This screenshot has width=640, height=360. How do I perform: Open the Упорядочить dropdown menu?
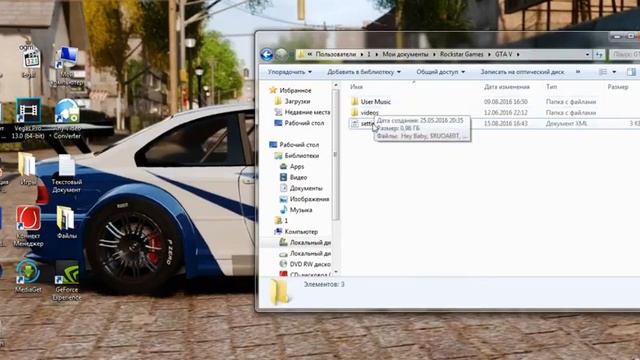pos(290,72)
